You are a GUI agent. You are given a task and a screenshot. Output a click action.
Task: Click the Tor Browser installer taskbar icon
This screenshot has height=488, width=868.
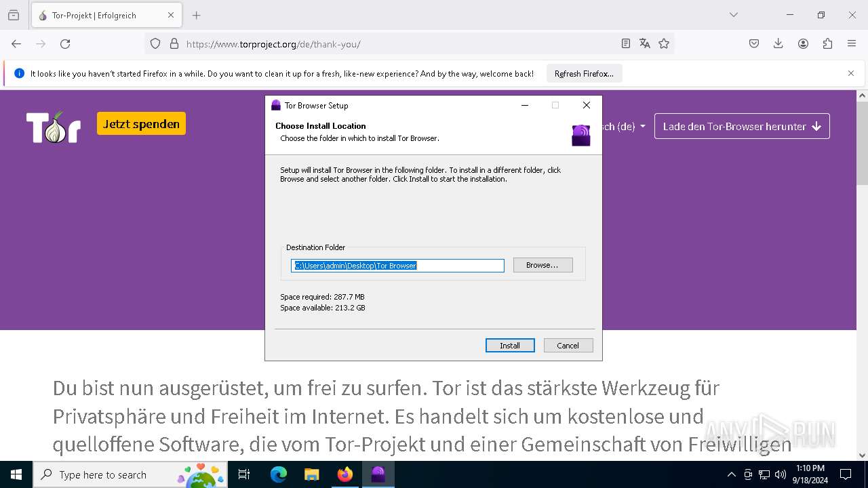pos(378,474)
